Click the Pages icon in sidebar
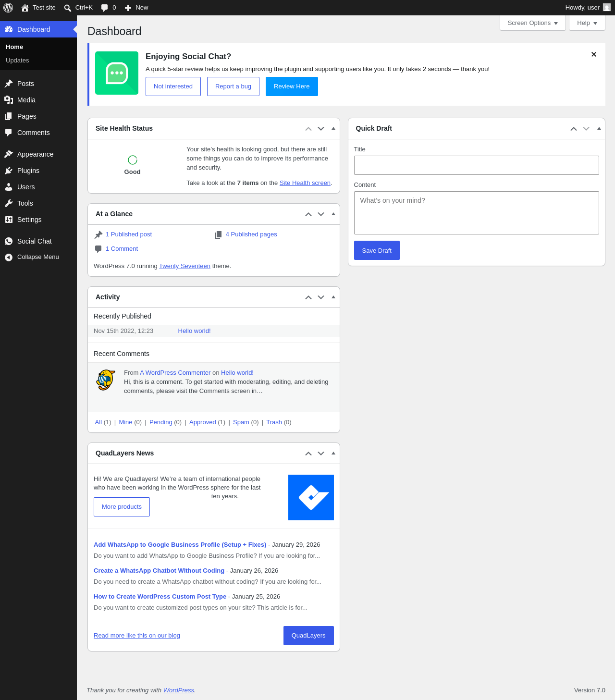 tap(9, 116)
